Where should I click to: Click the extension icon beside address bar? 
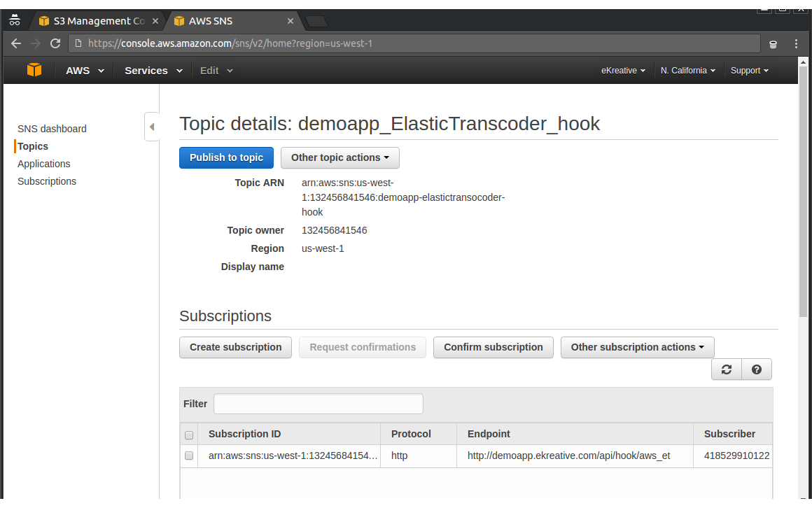coord(773,43)
